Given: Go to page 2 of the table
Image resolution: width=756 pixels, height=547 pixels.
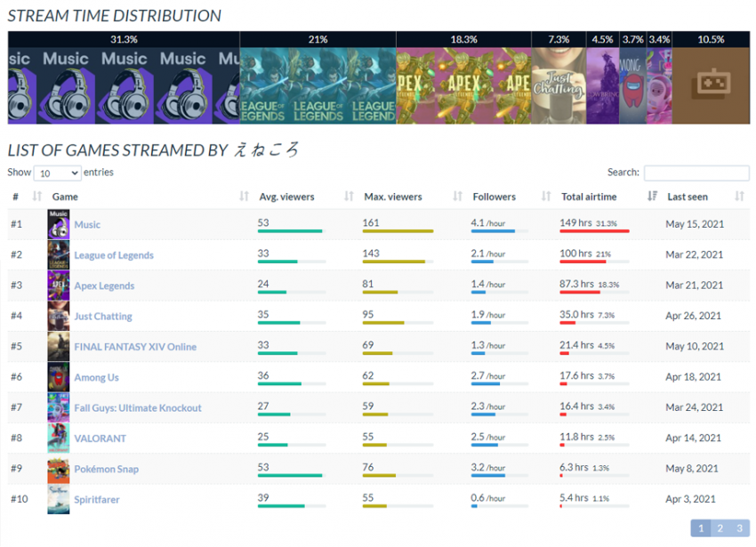Looking at the screenshot, I should point(720,528).
